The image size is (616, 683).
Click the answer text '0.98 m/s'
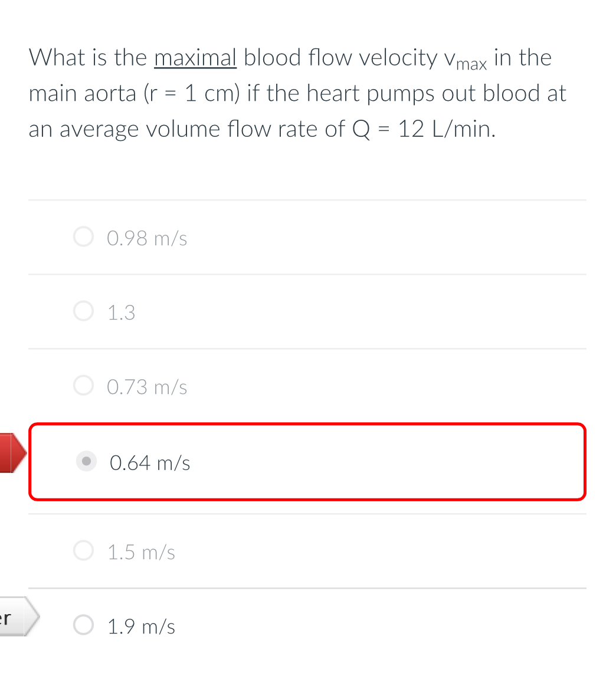click(x=146, y=238)
